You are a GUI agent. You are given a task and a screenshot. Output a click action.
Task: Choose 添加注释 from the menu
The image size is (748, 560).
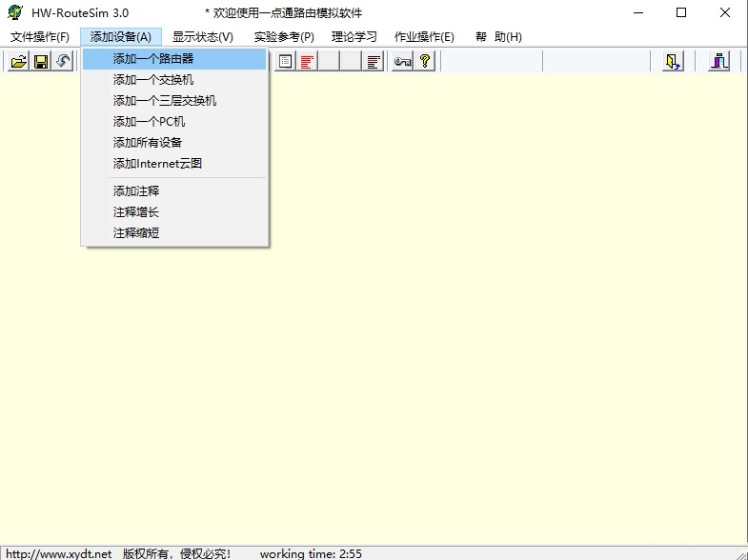(x=174, y=191)
